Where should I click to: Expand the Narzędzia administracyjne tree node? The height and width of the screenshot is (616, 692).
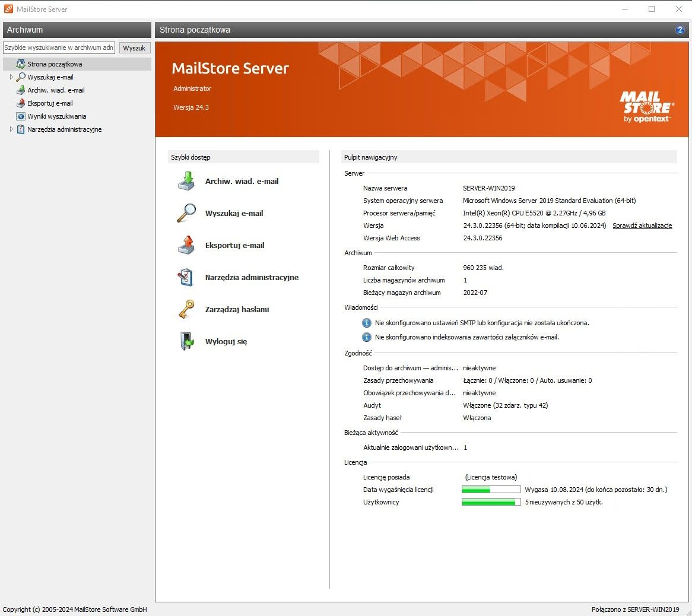11,129
